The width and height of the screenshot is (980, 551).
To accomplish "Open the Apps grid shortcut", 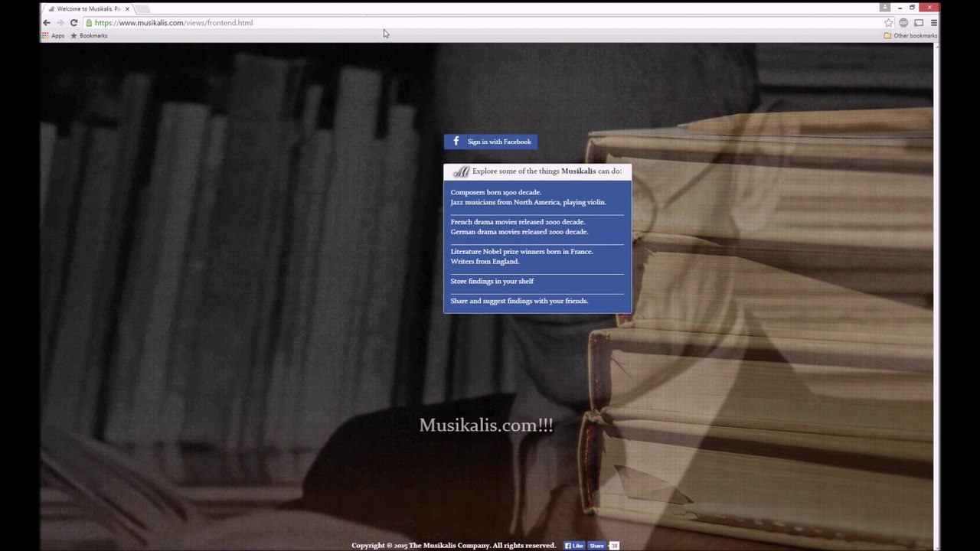I will (53, 36).
